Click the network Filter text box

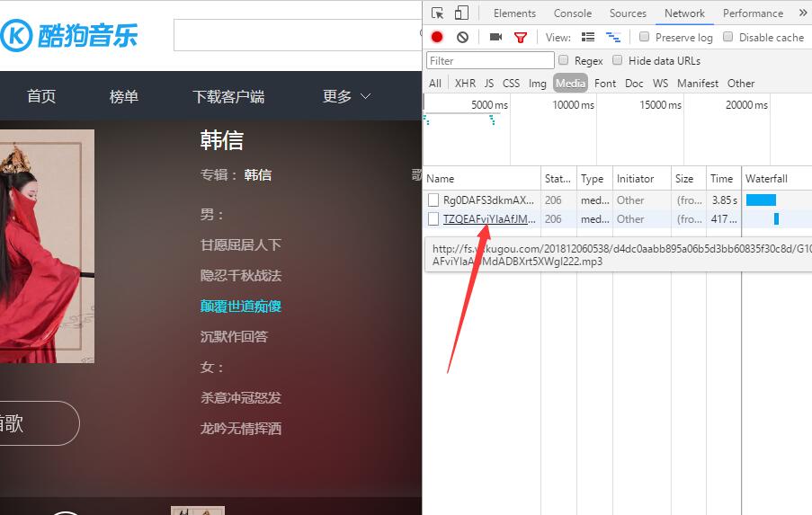[490, 60]
